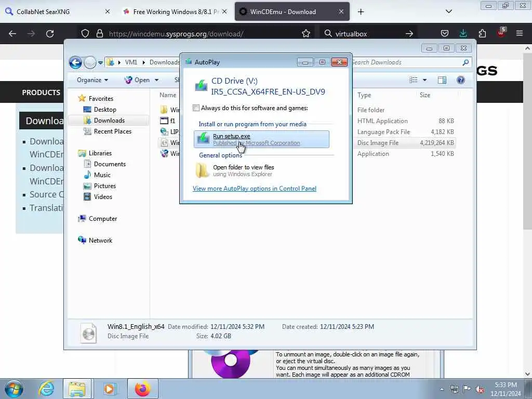
Task: Expand the Open button dropdown arrow
Action: coord(156,80)
